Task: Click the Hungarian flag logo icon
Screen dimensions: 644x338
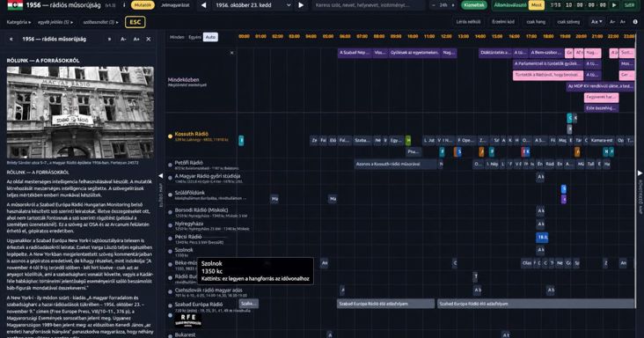Action: point(15,5)
